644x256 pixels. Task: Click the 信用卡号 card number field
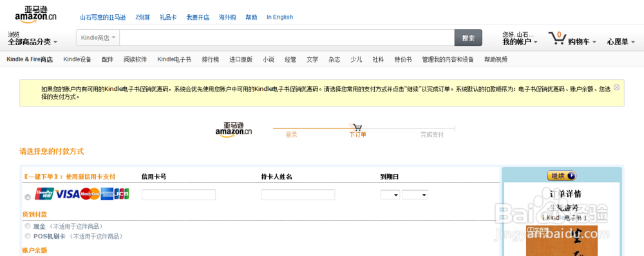(178, 195)
